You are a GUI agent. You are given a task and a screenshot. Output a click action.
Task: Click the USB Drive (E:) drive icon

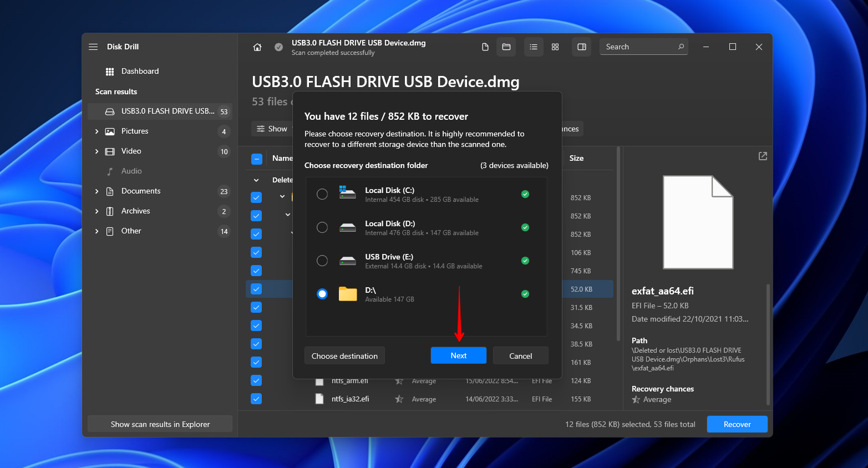(348, 261)
